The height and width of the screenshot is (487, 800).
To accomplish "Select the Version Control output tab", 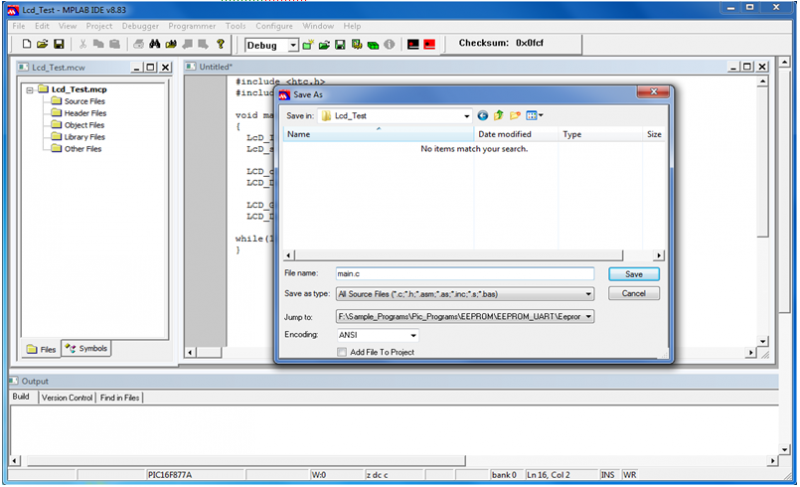I will click(x=67, y=397).
